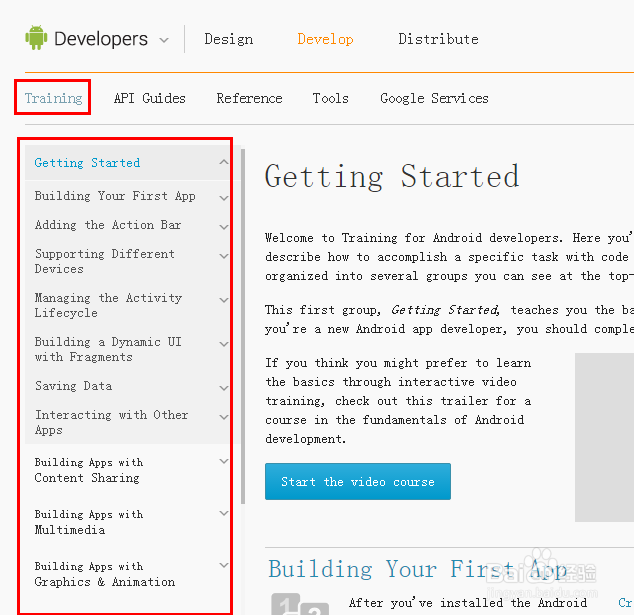The image size is (634, 615).
Task: Collapse the Getting Started section chevron
Action: click(224, 162)
